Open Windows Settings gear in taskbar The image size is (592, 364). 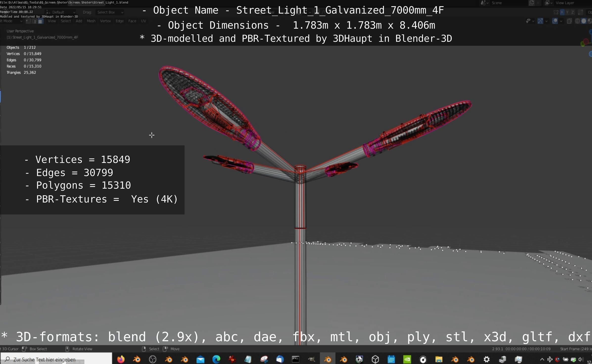pos(487,359)
